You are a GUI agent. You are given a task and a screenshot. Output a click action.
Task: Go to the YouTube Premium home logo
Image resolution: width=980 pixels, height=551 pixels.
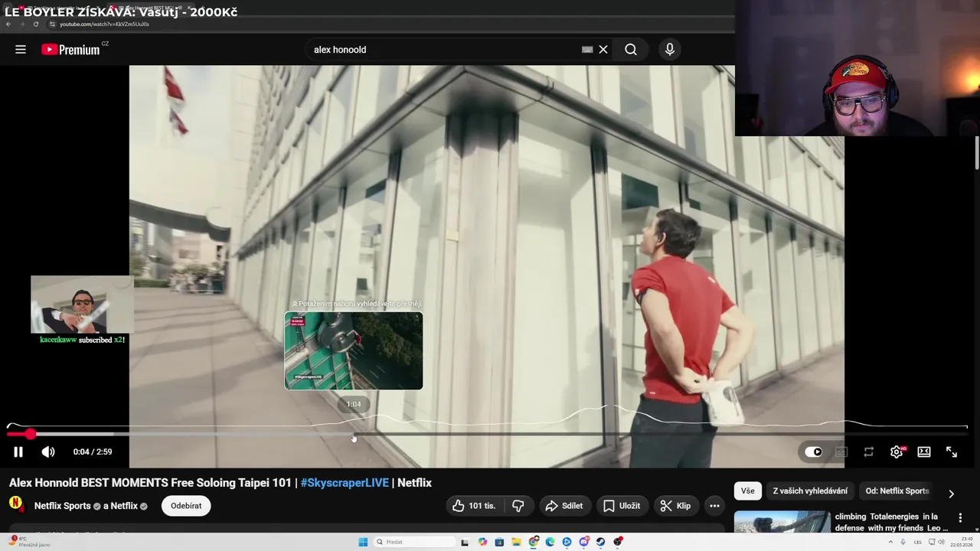pos(70,50)
